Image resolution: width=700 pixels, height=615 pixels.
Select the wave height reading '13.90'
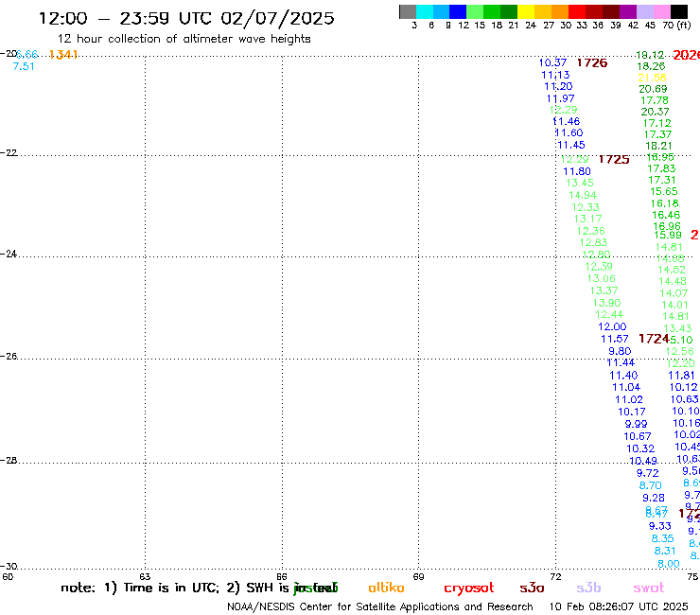point(606,303)
